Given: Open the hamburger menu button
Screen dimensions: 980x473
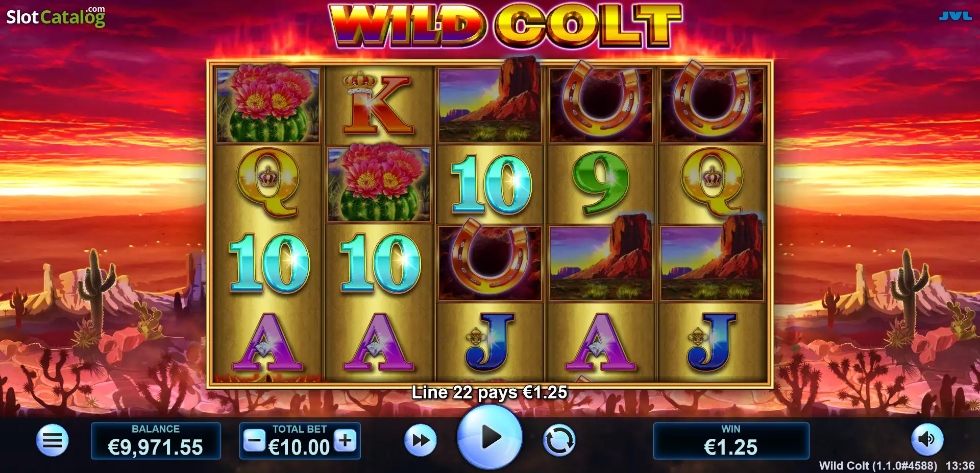Looking at the screenshot, I should tap(52, 440).
